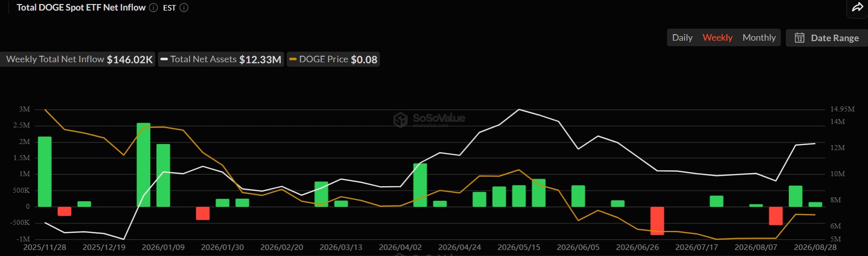Click the $146.02K inflow value

tap(130, 59)
